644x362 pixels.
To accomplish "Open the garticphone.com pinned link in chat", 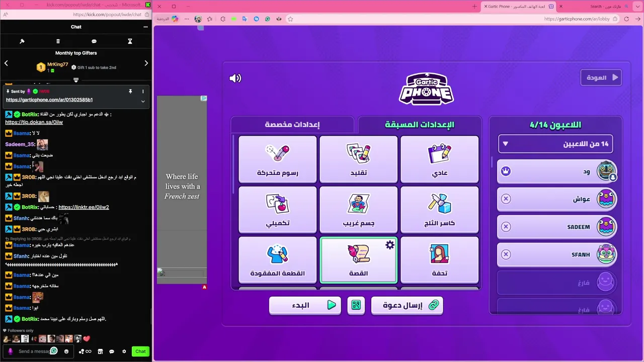I will click(x=49, y=100).
